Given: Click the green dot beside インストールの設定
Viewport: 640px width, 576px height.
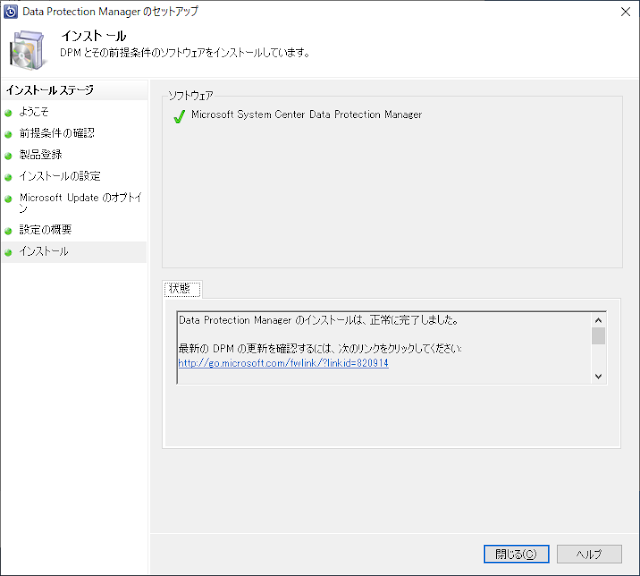Looking at the screenshot, I should pos(8,178).
